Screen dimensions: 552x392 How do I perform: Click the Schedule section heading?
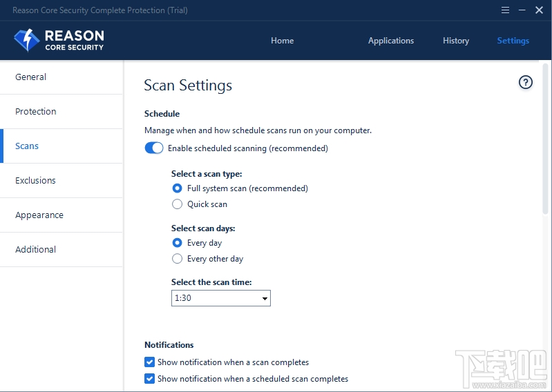pyautogui.click(x=162, y=114)
